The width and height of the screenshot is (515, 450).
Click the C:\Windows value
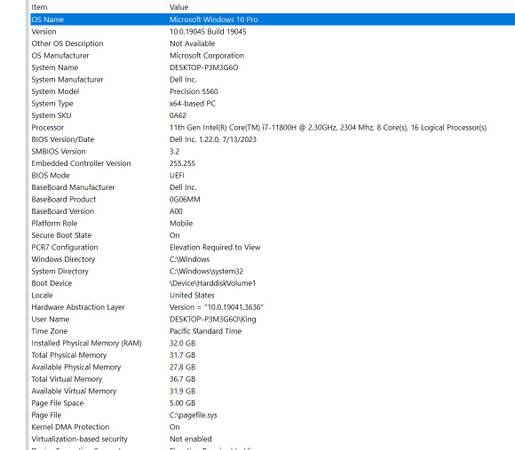[x=189, y=260]
